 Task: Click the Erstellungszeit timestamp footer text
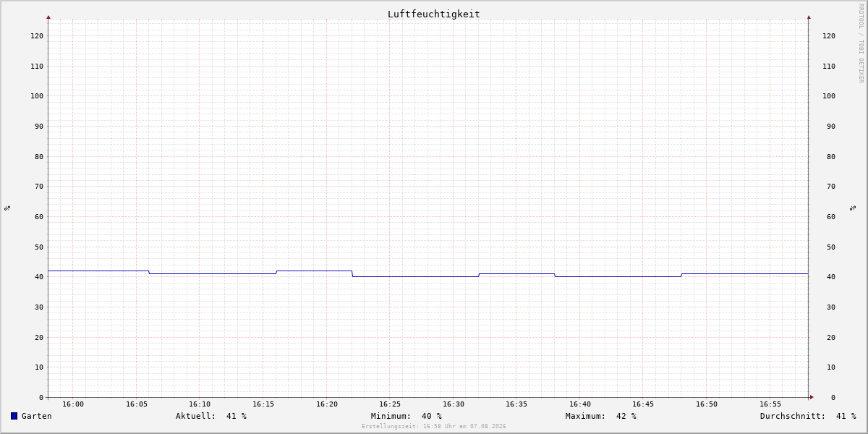pyautogui.click(x=434, y=427)
